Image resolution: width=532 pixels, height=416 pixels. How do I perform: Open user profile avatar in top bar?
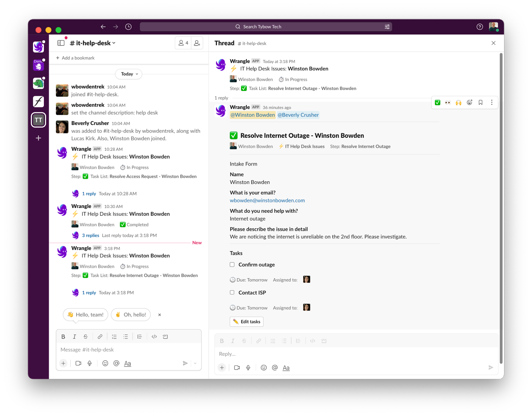coord(493,27)
